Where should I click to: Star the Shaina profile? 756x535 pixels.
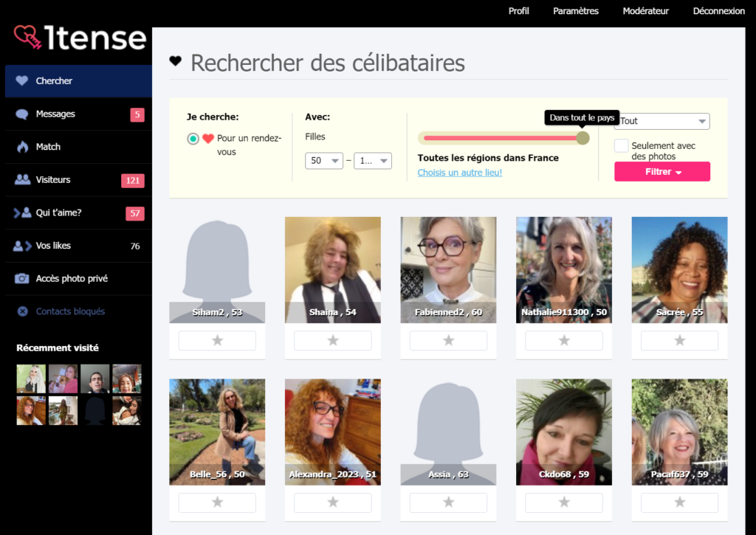coord(333,341)
